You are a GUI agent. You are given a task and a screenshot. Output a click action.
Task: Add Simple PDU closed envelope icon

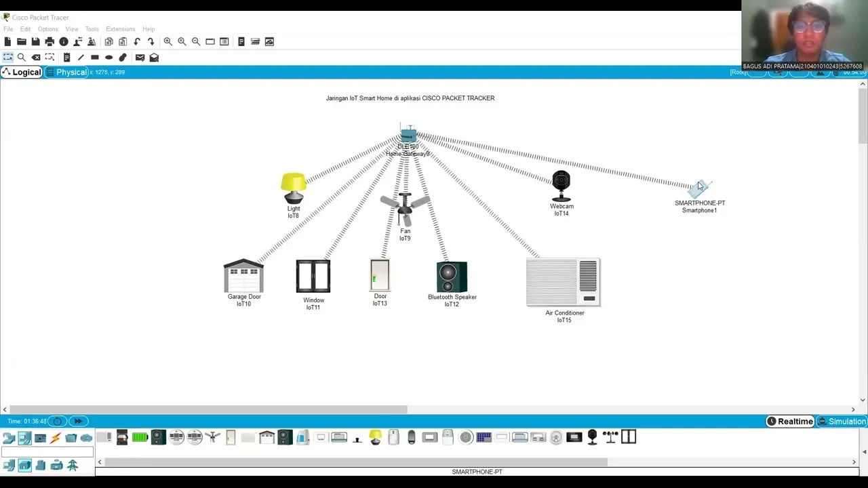click(140, 58)
